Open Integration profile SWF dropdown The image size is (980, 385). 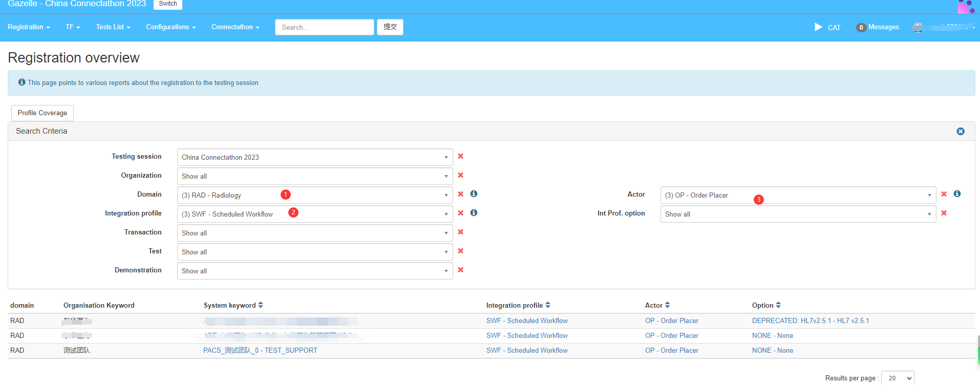point(315,214)
